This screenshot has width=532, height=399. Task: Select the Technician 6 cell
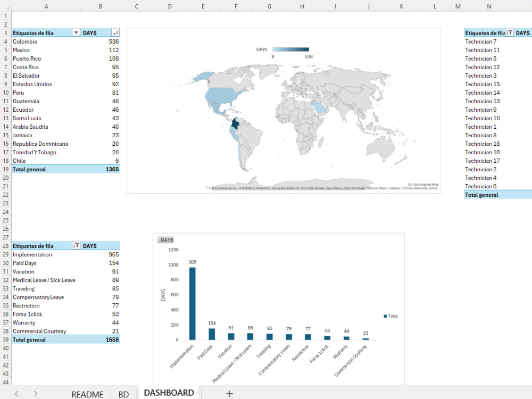[489, 186]
